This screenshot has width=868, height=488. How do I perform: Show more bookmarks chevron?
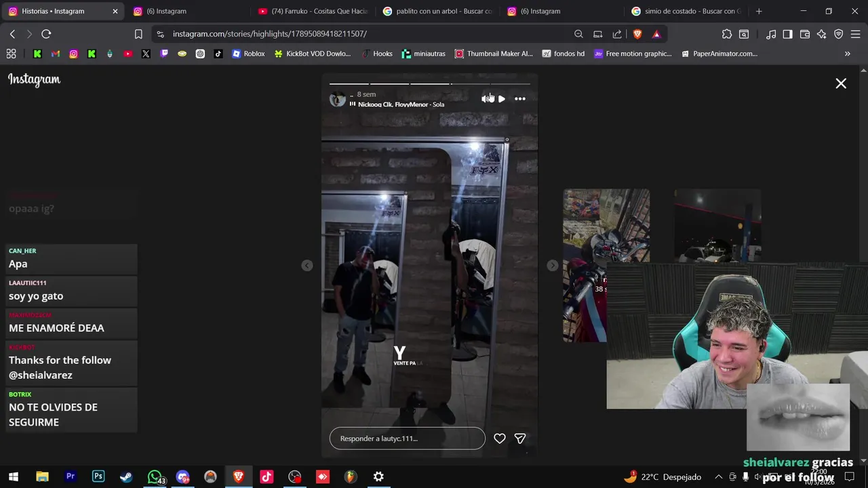click(x=848, y=54)
